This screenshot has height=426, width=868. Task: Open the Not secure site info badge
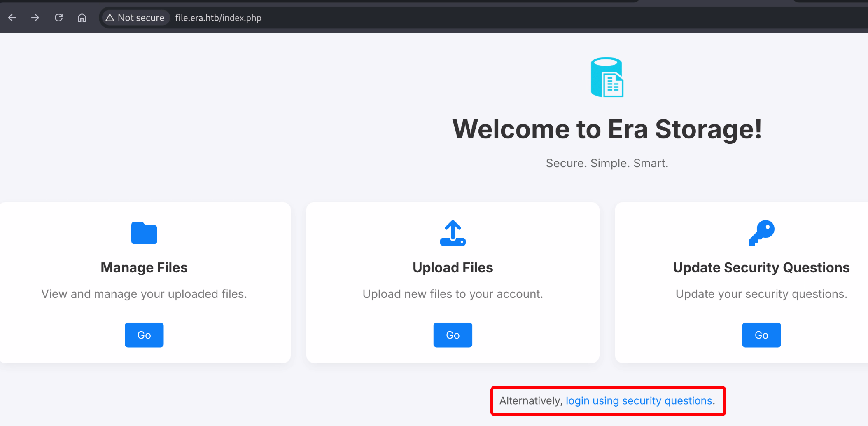(135, 18)
